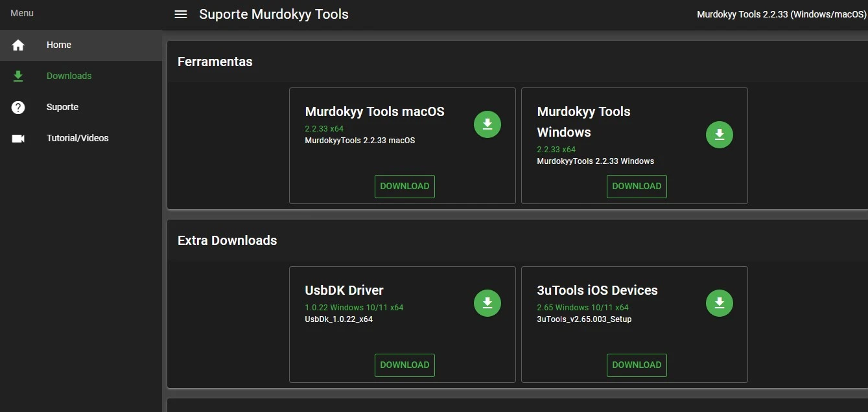Click the 3uTools iOS Devices card title
Screen dimensions: 868x412
click(597, 290)
